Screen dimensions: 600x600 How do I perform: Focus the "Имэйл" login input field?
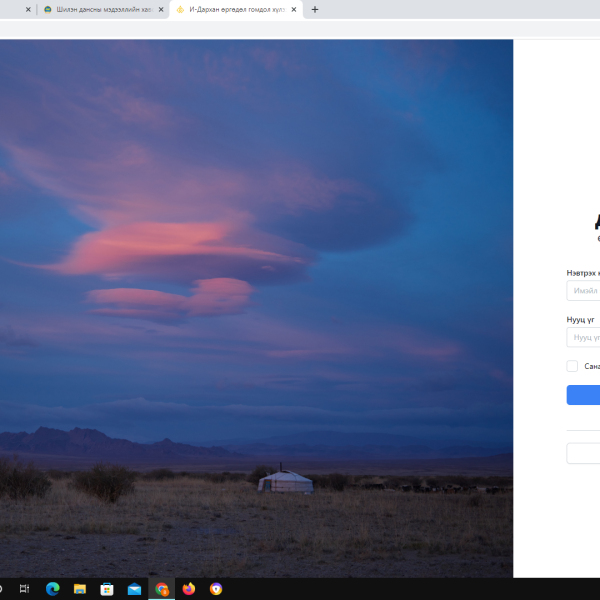click(x=585, y=291)
